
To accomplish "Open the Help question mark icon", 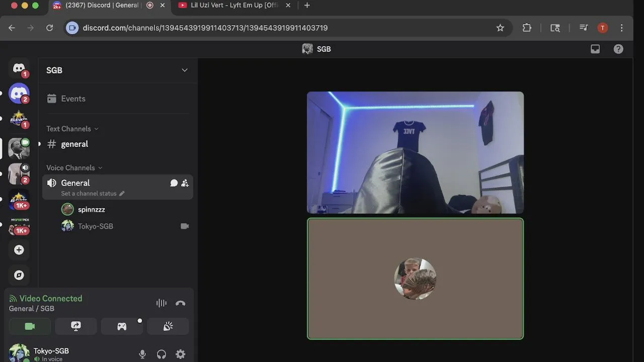I will tap(618, 49).
